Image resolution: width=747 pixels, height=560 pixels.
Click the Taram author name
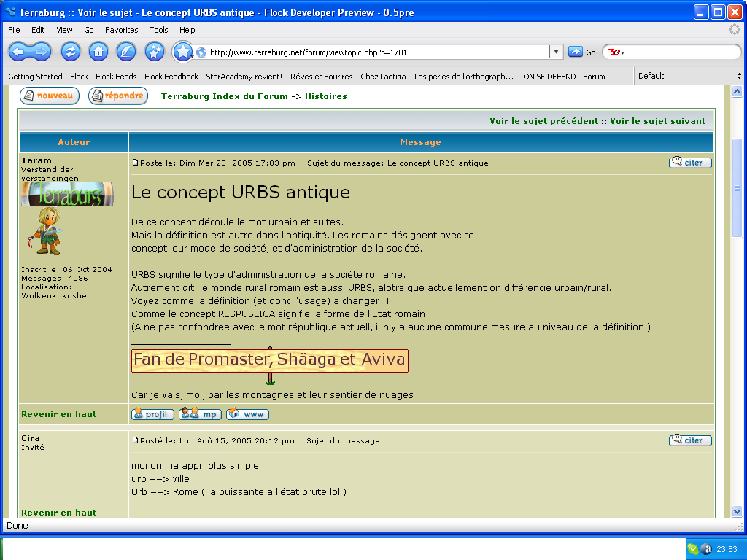(x=36, y=160)
